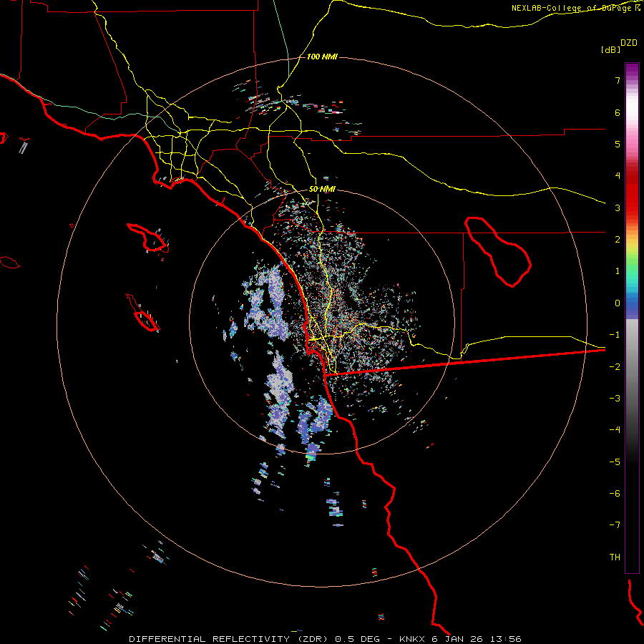
Task: Click the 'KNKX' station identifier in caption
Action: pos(412,639)
